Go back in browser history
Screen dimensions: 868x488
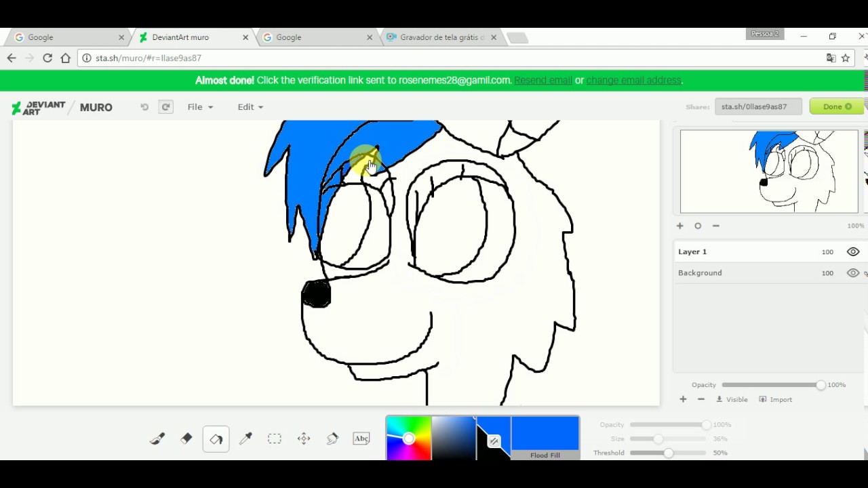12,58
